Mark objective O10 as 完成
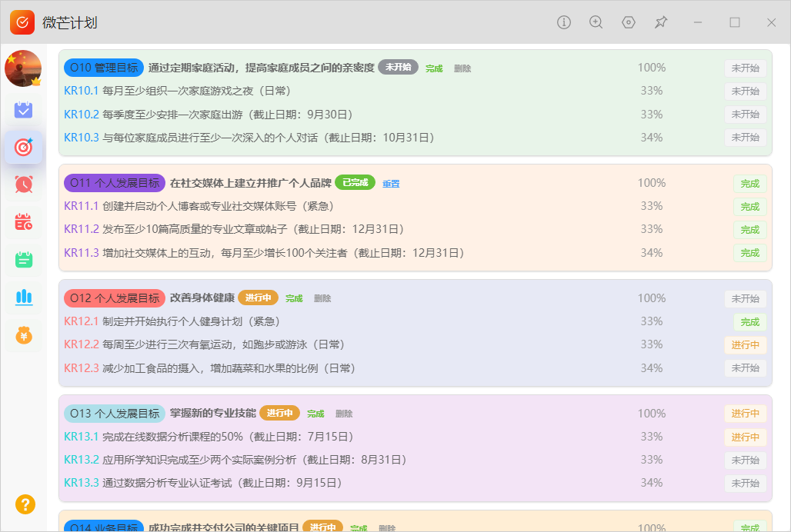 click(x=434, y=68)
